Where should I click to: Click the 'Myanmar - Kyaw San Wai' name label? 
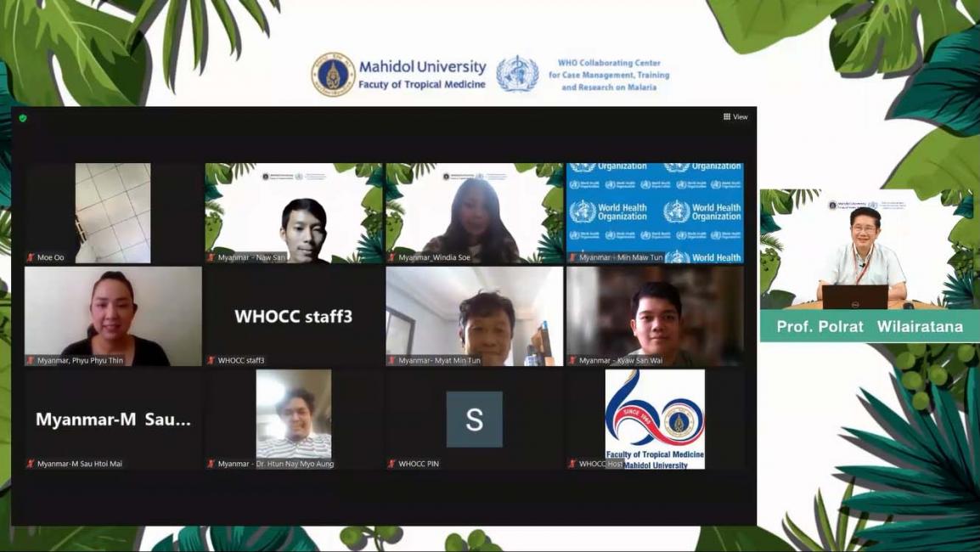[620, 361]
